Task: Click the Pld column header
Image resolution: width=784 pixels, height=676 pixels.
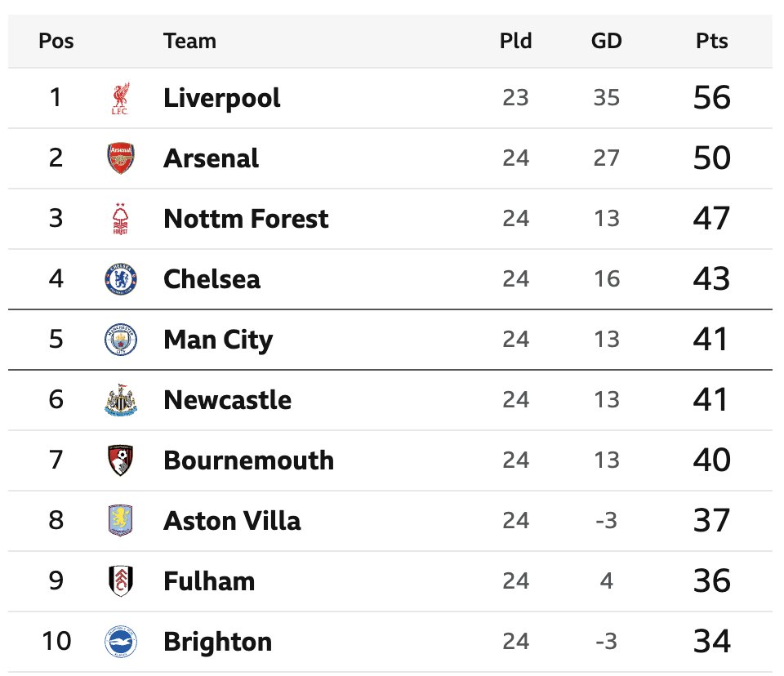Action: coord(515,41)
